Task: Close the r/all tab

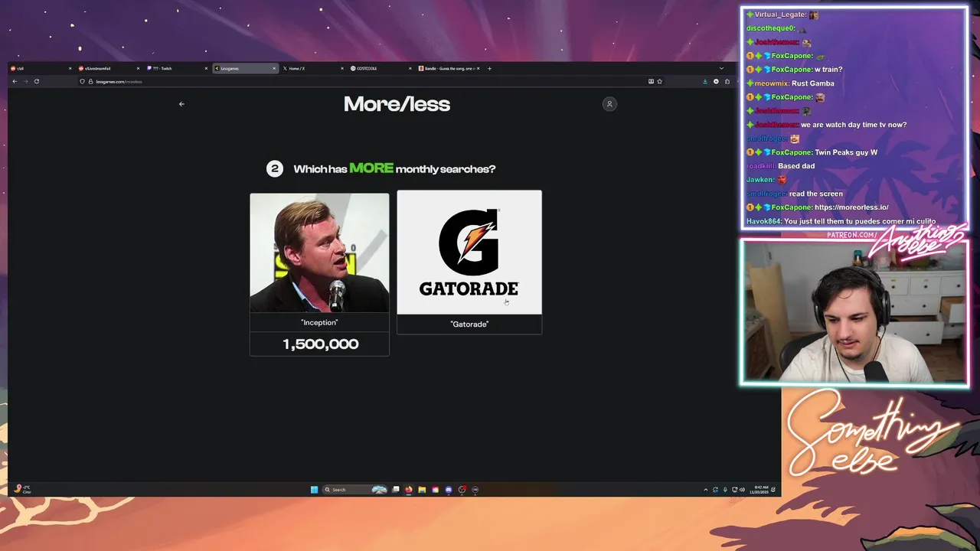Action: [x=70, y=68]
